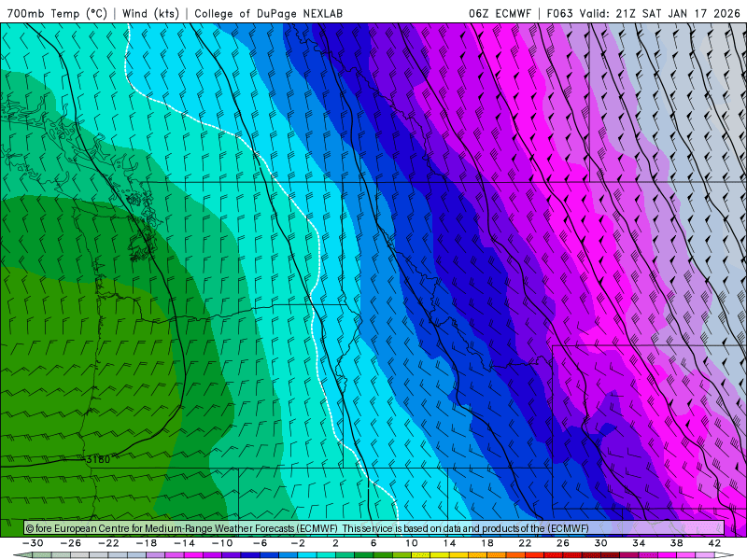Screen dimensions: 747x560
Task: Click the positive "30" colorbar tick label
Action: [600, 543]
